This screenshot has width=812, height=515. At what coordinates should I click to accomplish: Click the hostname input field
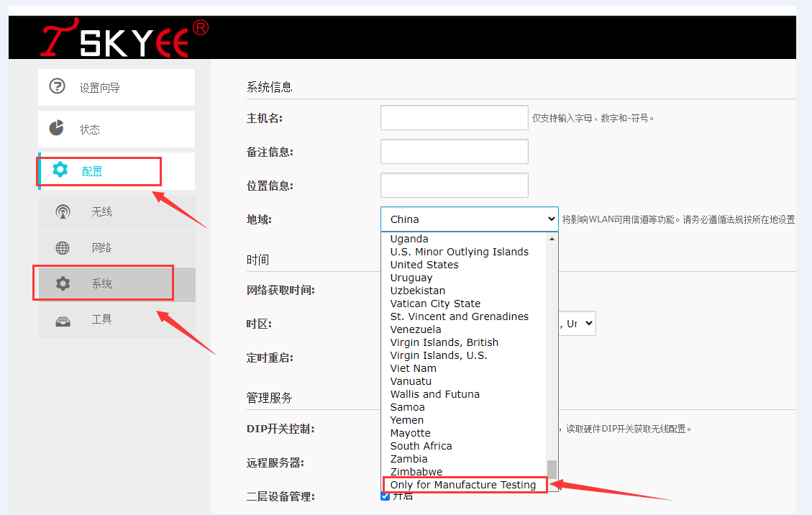coord(454,118)
